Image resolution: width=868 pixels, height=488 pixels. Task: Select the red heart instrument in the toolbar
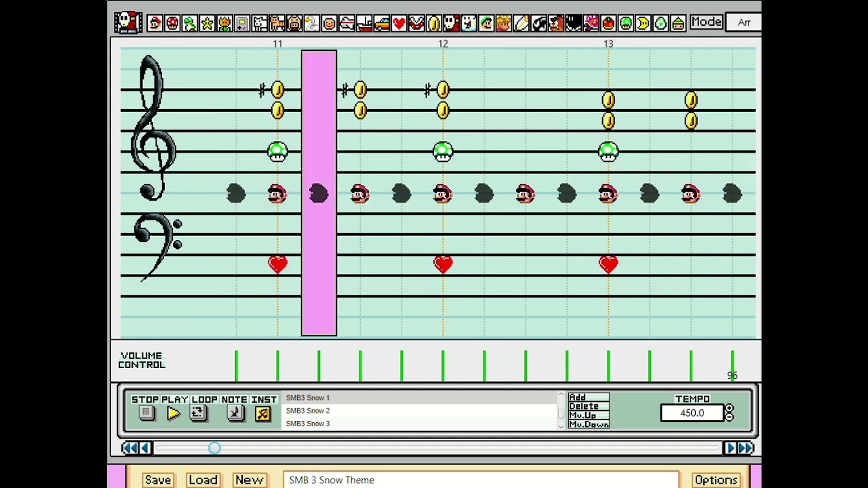point(399,24)
